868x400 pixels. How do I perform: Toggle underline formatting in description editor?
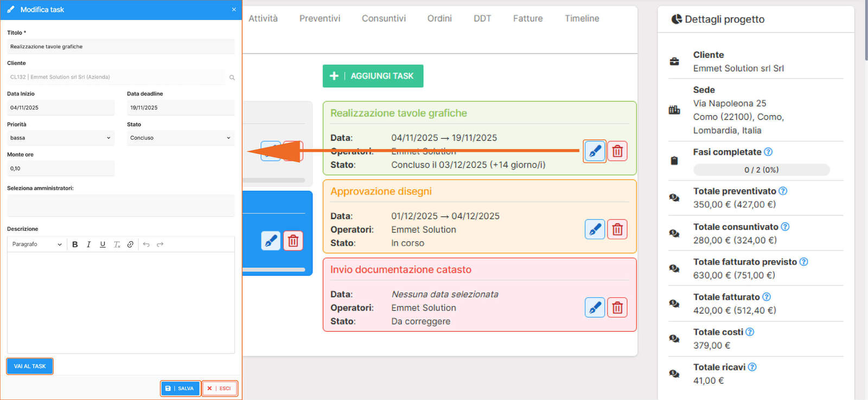coord(103,244)
